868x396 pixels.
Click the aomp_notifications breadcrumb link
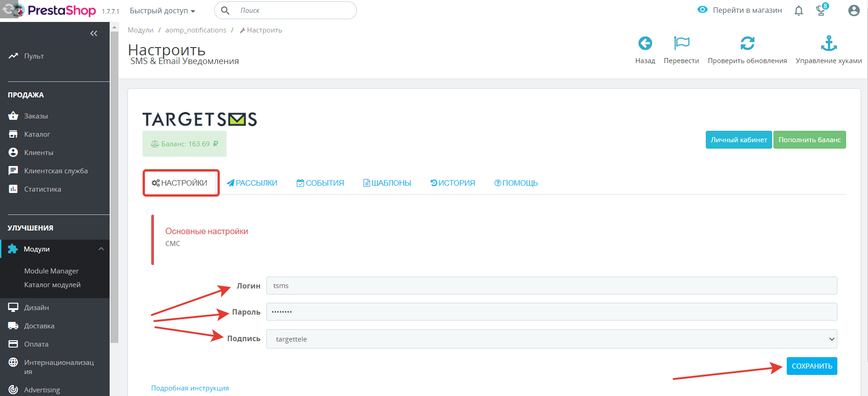pyautogui.click(x=196, y=30)
